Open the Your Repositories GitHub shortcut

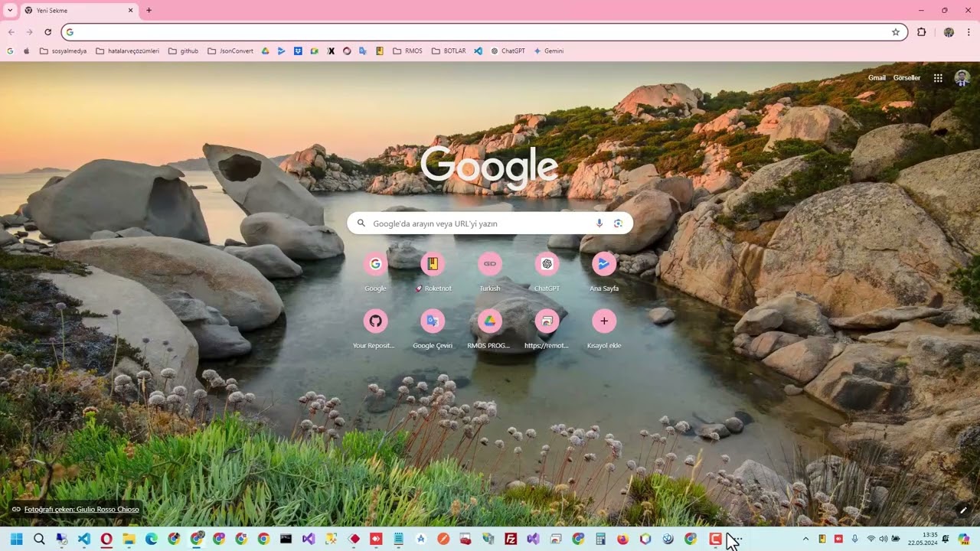[x=375, y=329]
